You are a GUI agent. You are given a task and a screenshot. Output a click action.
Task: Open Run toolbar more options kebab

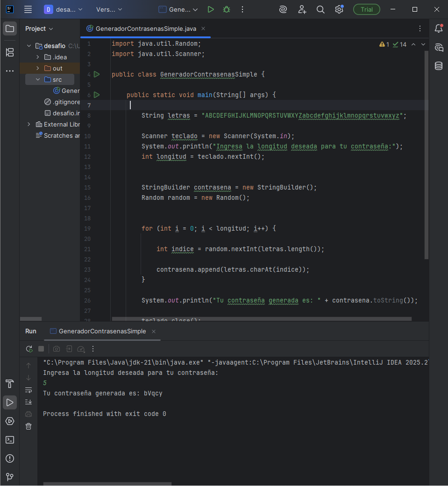[93, 349]
